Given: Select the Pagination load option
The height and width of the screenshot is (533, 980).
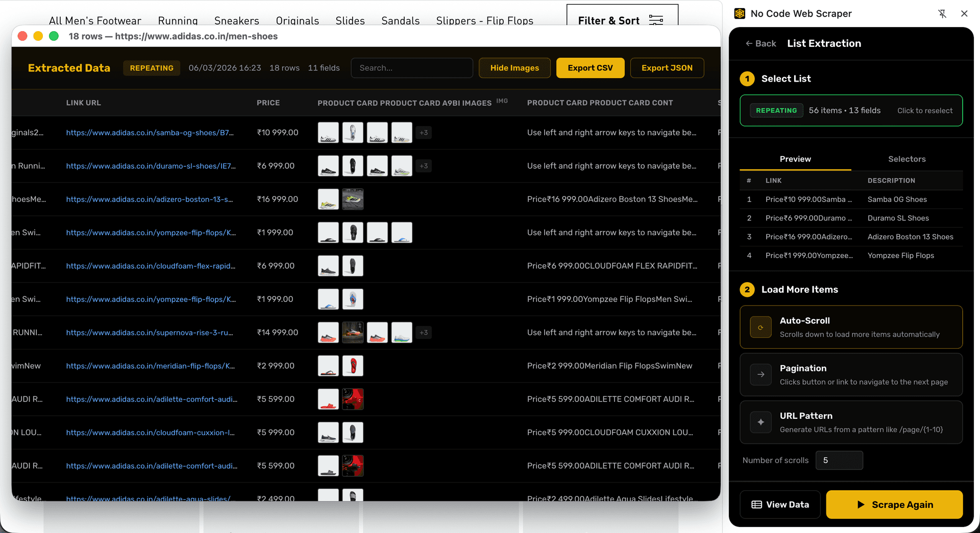Looking at the screenshot, I should (851, 375).
